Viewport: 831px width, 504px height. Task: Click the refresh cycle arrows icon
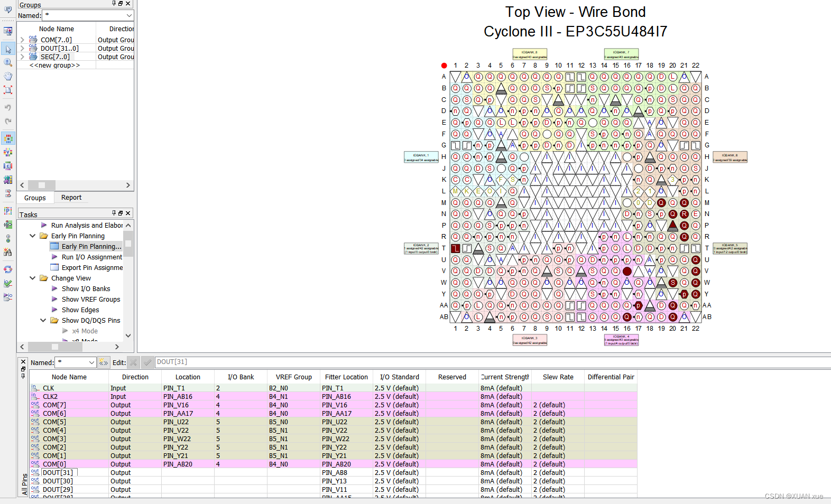tap(8, 269)
